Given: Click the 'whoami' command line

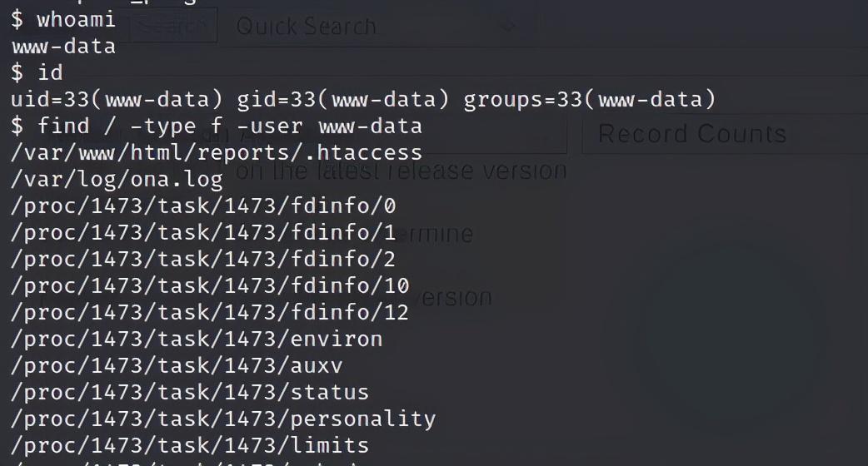Looking at the screenshot, I should click(x=63, y=19).
